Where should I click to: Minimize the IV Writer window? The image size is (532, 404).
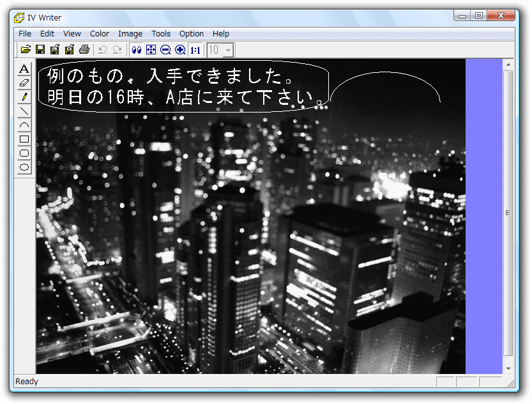click(x=462, y=15)
